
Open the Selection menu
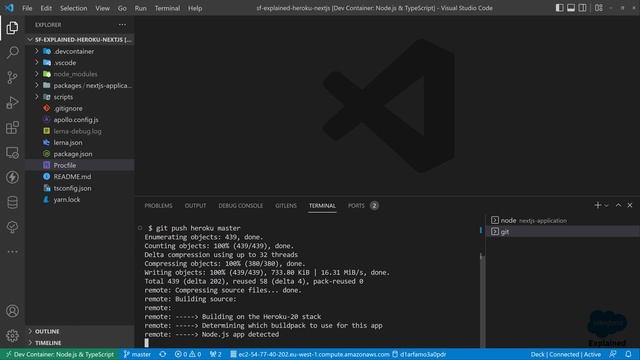click(73, 8)
